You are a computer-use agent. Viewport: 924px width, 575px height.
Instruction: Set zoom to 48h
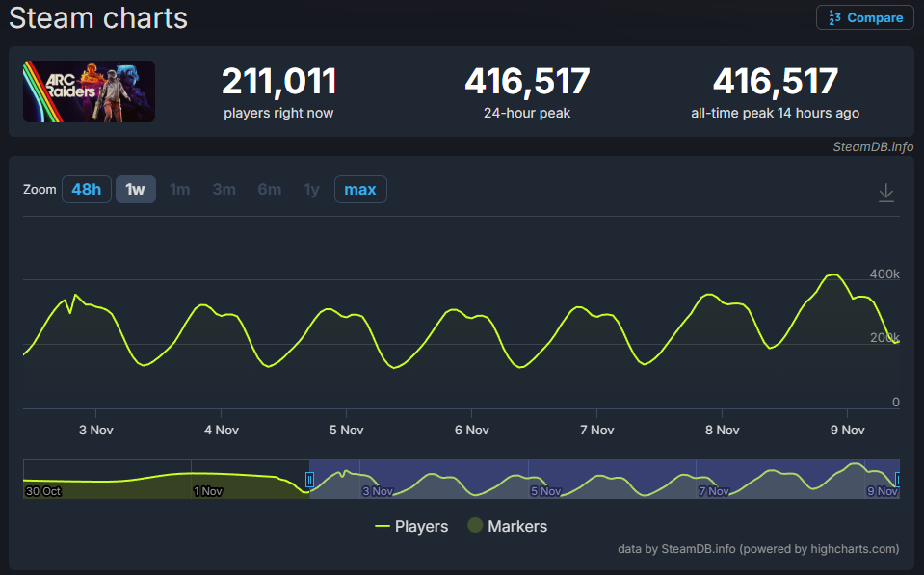pos(87,189)
